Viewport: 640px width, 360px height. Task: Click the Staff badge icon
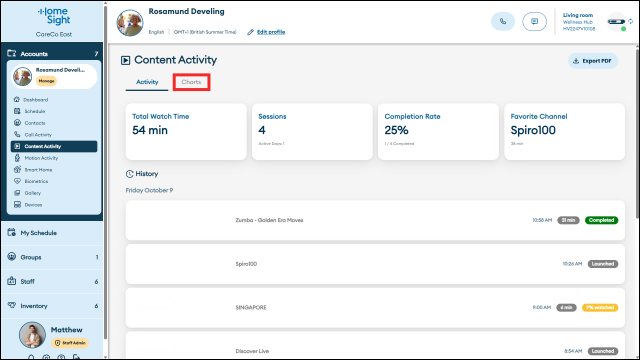[x=11, y=281]
